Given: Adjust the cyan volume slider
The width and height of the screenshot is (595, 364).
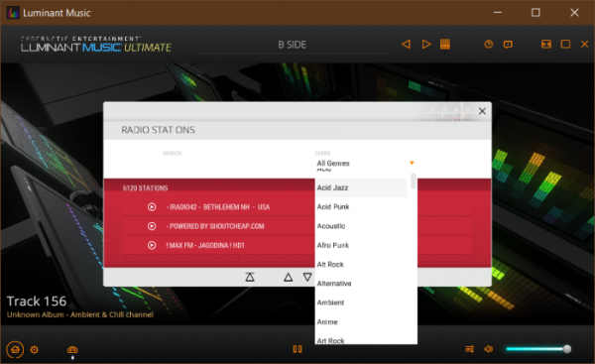Looking at the screenshot, I should click(x=538, y=349).
